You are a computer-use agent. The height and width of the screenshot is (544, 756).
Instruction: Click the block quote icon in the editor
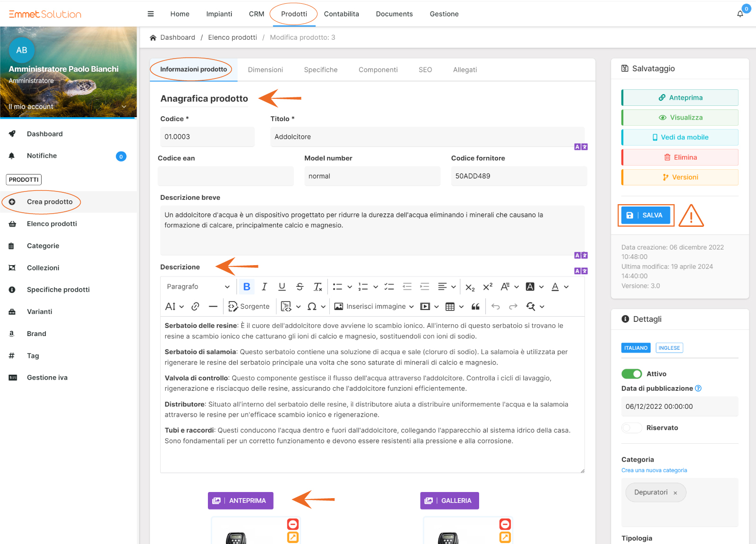coord(475,307)
